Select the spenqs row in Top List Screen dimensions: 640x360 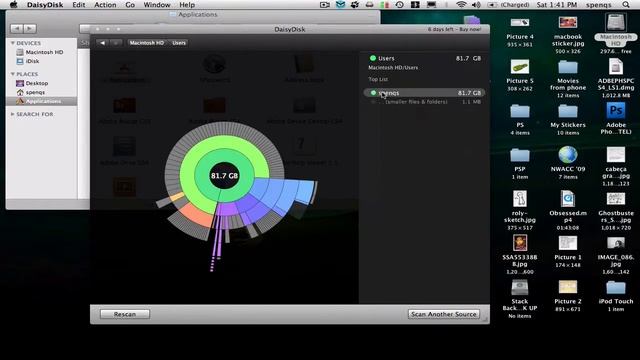click(x=424, y=93)
